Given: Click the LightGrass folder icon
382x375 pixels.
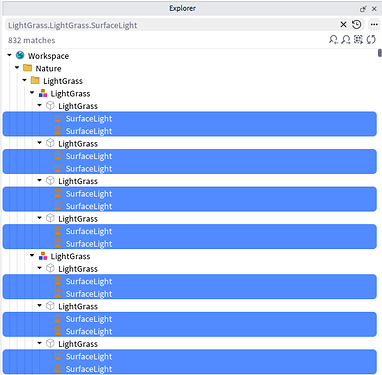Looking at the screenshot, I should (x=35, y=80).
